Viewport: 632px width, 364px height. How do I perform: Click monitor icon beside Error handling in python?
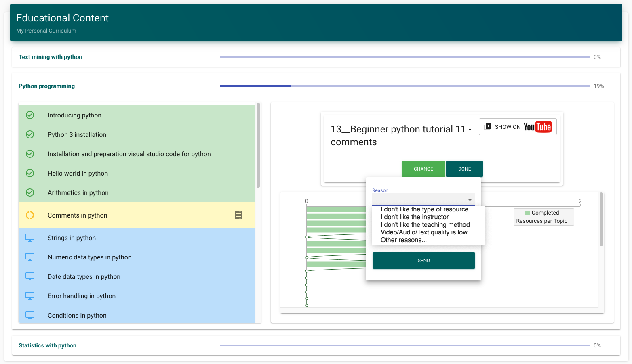pos(30,296)
